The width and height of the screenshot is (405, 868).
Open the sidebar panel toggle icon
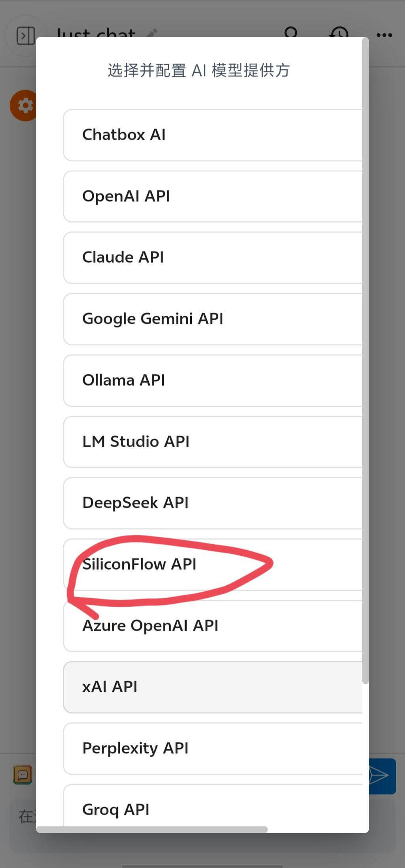[x=25, y=36]
